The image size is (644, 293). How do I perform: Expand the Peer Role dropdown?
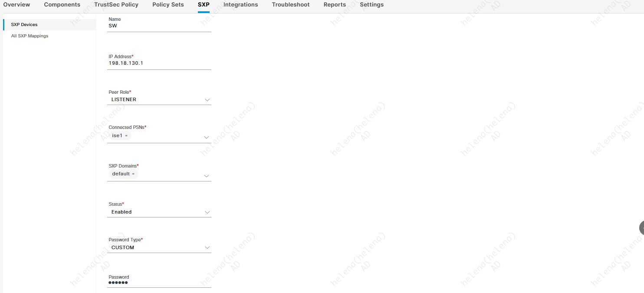[207, 100]
